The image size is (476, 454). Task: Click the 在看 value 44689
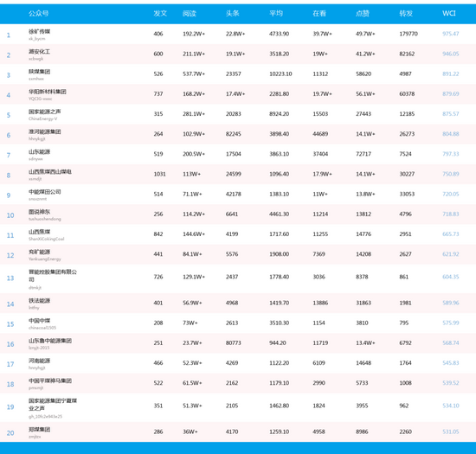tap(320, 134)
